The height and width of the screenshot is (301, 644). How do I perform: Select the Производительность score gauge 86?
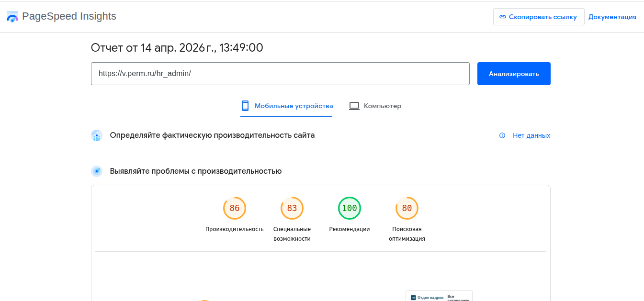[235, 208]
